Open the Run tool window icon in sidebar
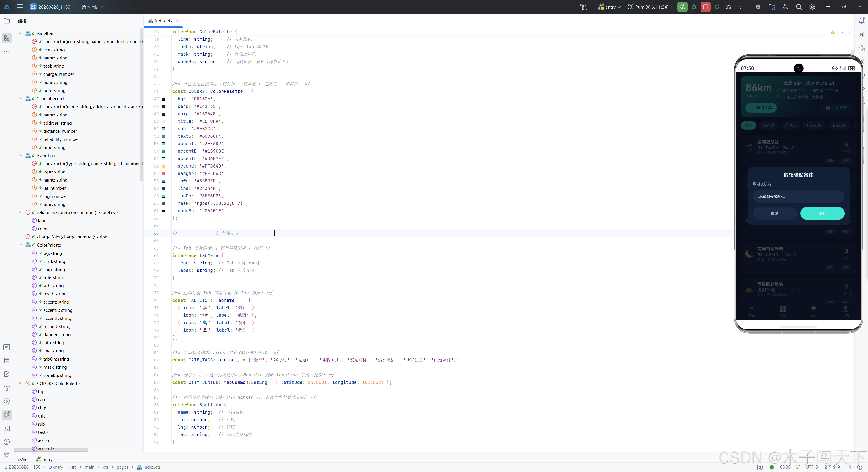Viewport: 868px width, 472px height. click(x=7, y=414)
